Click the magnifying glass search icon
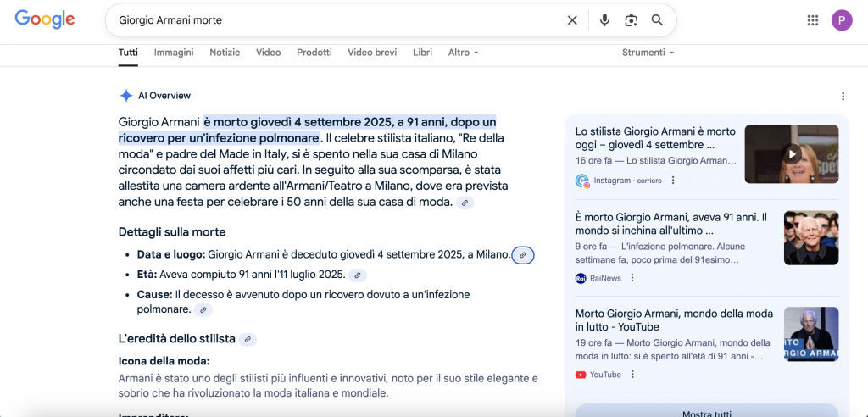Screen dimensions: 868x417 tap(657, 20)
